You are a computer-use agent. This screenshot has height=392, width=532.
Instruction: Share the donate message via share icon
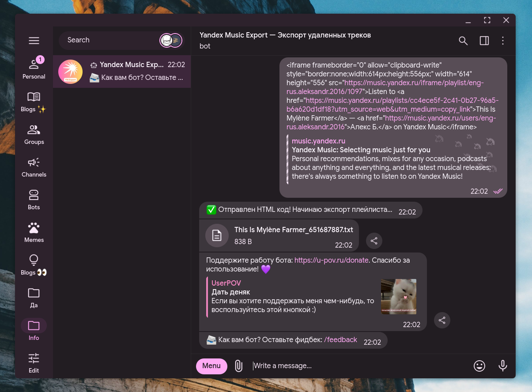[442, 320]
